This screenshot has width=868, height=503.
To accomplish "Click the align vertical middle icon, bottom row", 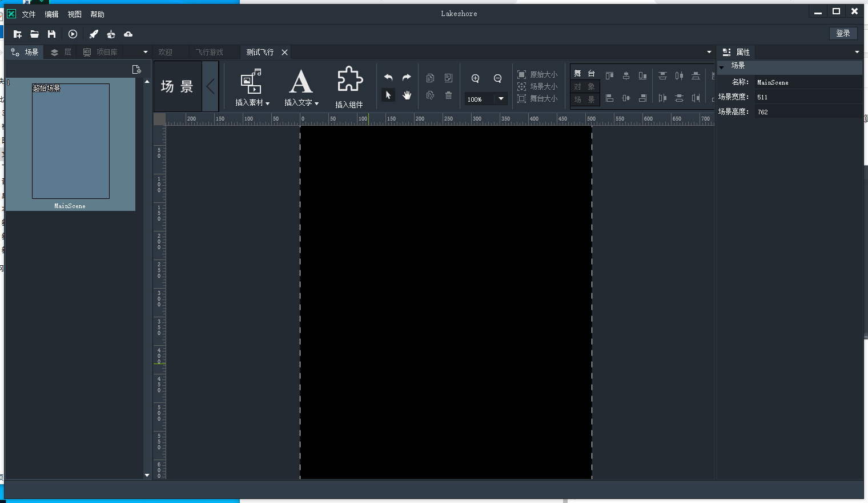I will pyautogui.click(x=626, y=98).
